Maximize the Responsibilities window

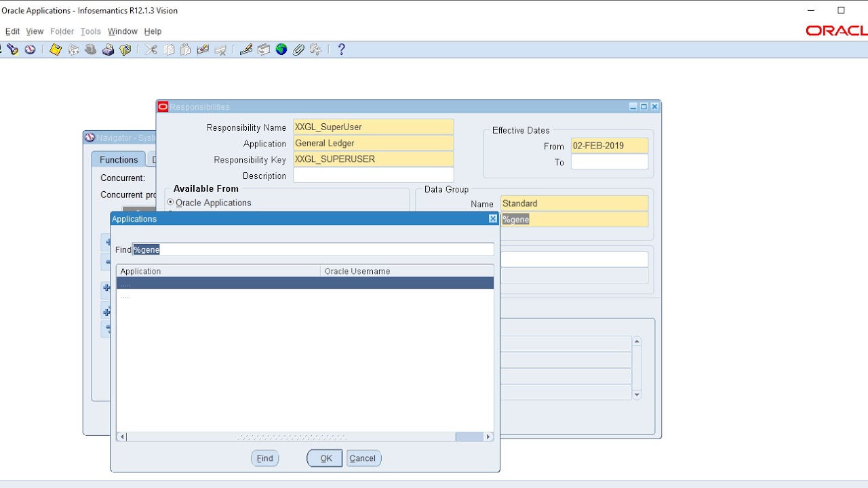(644, 106)
